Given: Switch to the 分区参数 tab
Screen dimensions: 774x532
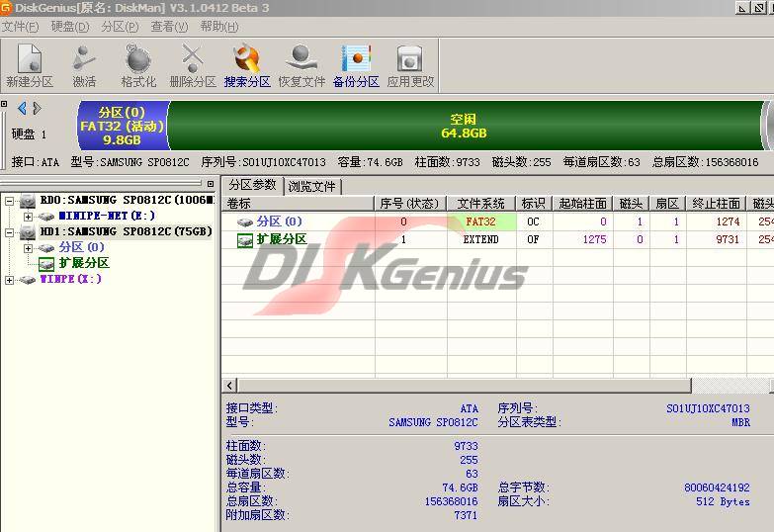Looking at the screenshot, I should 252,185.
